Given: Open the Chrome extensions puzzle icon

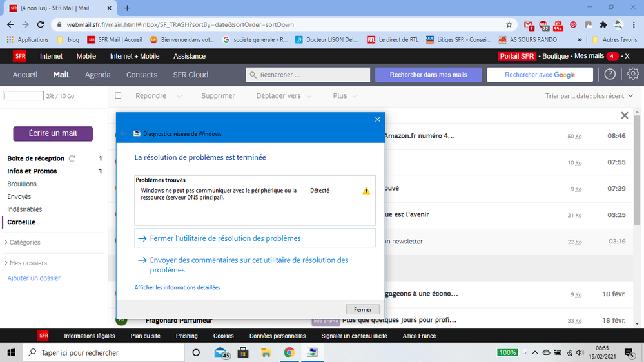Looking at the screenshot, I should pyautogui.click(x=603, y=25).
